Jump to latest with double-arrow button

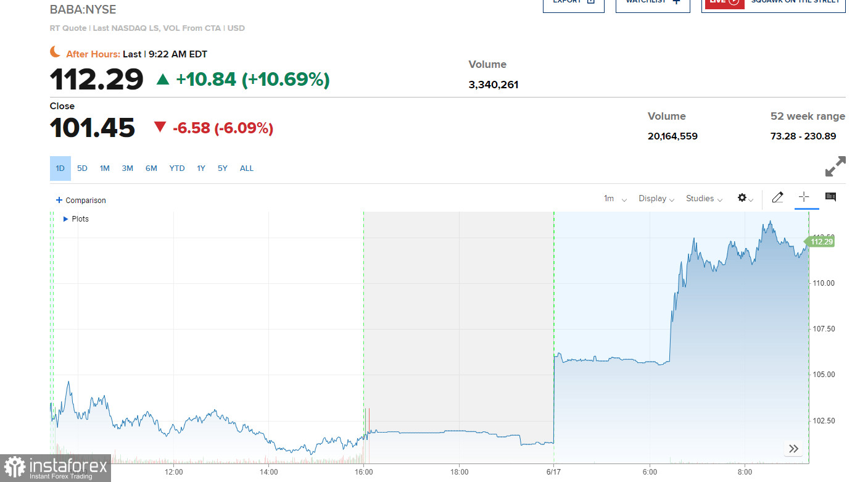793,449
